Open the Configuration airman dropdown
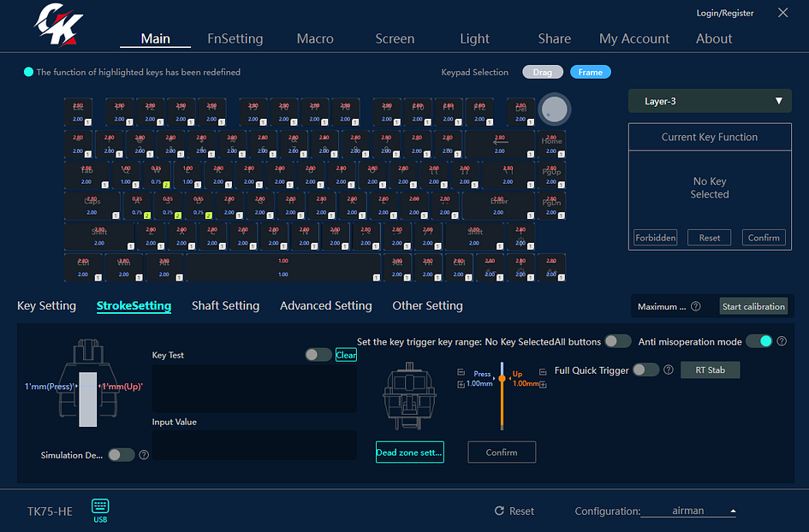Screen dimensions: 809x532 (x=688, y=511)
